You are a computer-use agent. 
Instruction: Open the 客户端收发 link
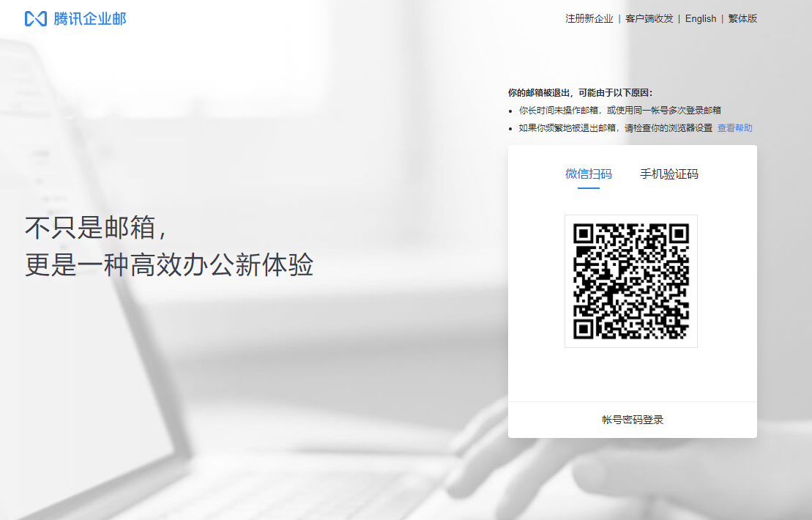649,19
